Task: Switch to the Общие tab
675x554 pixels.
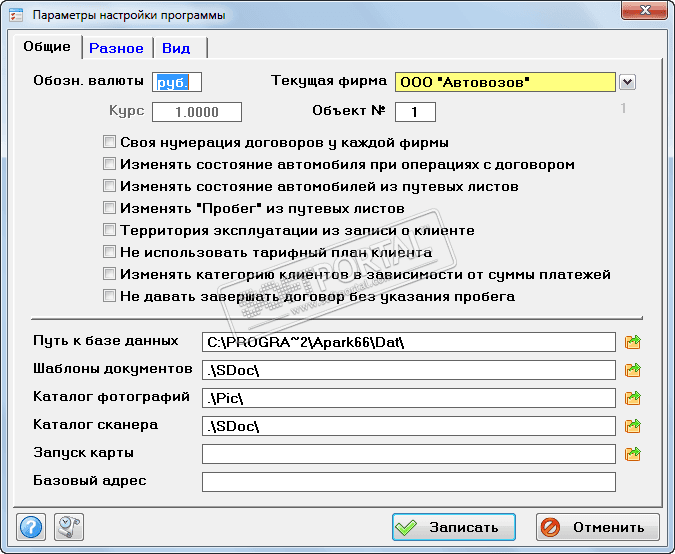Action: 47,46
